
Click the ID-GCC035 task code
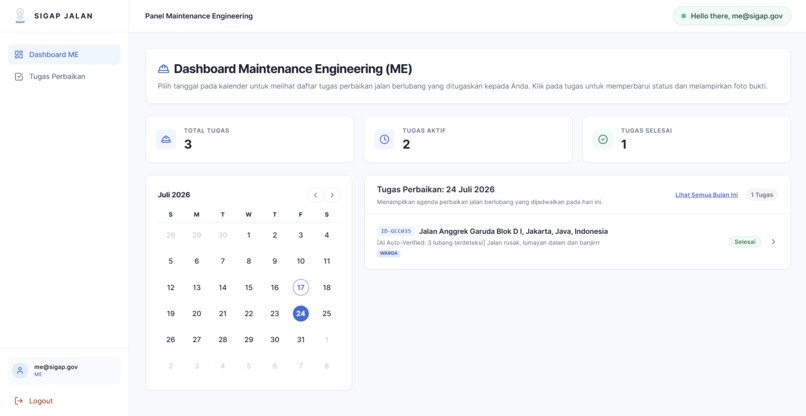396,231
